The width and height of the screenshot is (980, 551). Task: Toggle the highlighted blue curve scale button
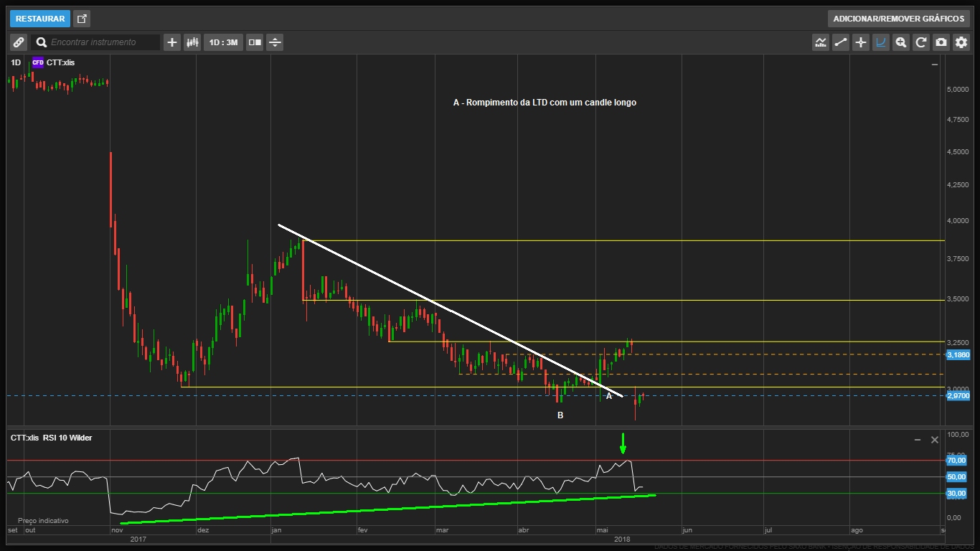coord(881,42)
